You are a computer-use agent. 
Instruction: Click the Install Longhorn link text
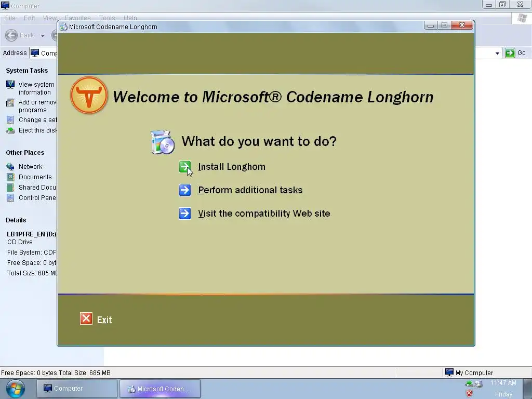[232, 167]
